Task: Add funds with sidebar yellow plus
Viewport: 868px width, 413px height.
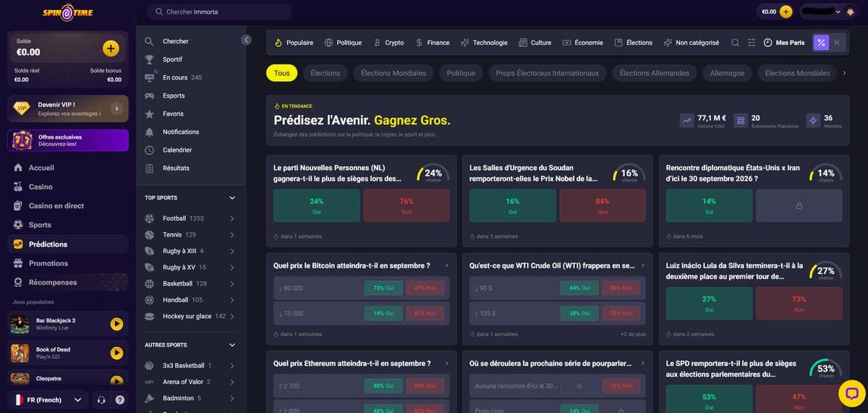Action: (111, 48)
